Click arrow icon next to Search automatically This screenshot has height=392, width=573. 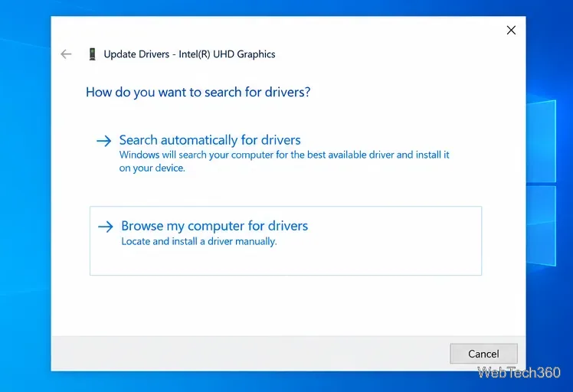[x=103, y=141]
